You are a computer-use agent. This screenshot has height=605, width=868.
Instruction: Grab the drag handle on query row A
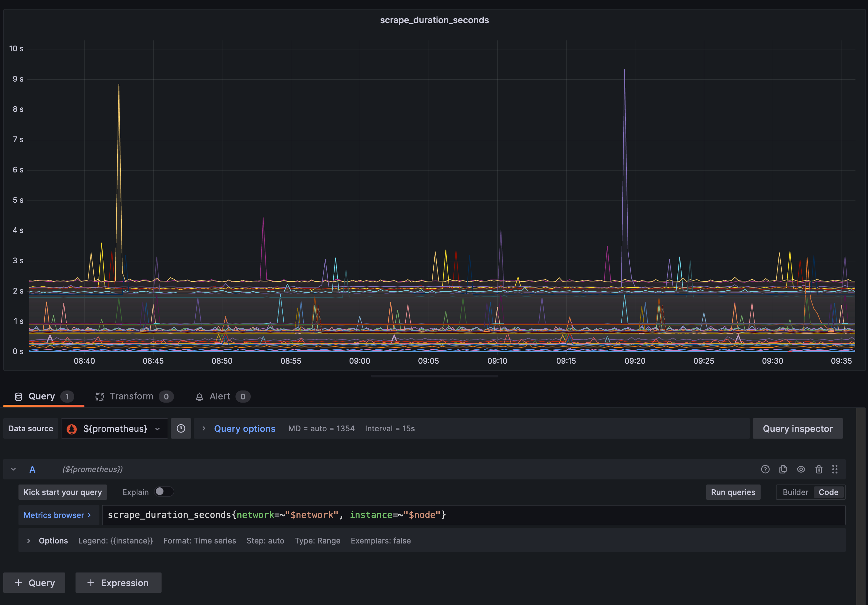coord(835,469)
